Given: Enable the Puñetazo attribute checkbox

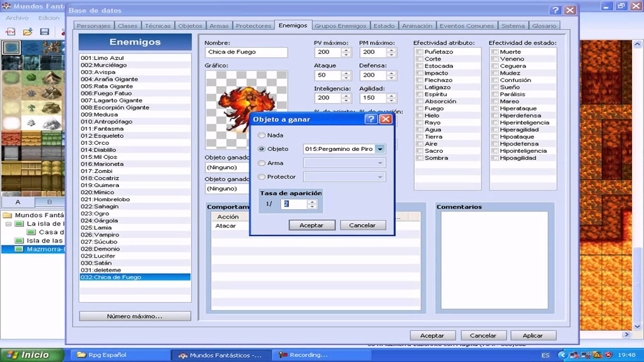Looking at the screenshot, I should click(x=420, y=52).
